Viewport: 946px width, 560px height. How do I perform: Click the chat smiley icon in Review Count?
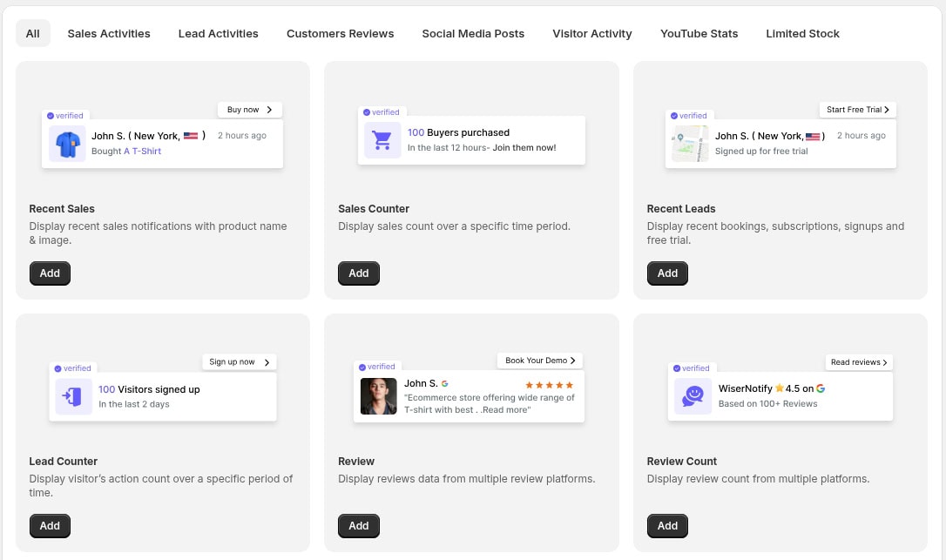(x=693, y=396)
